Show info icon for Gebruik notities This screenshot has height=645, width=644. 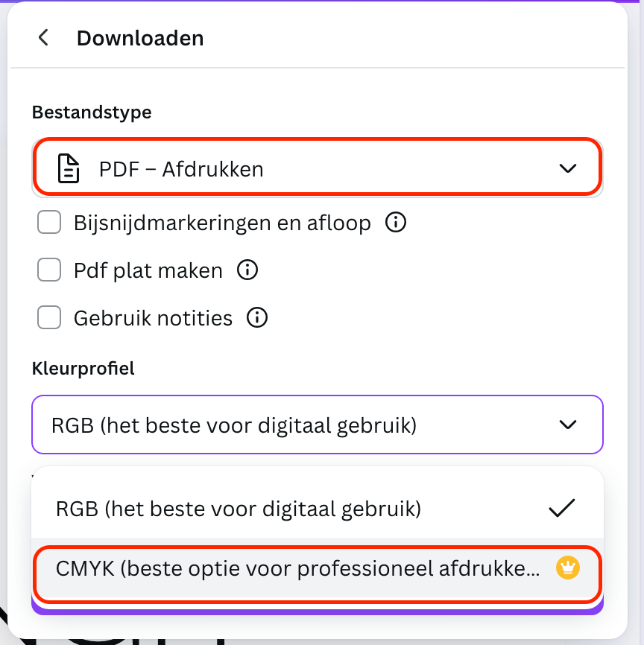(x=257, y=318)
